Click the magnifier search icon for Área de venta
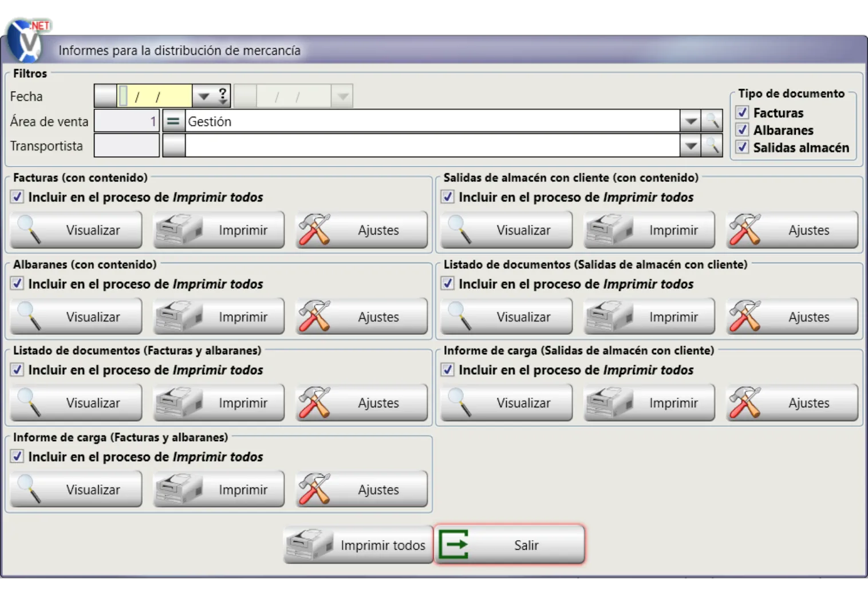 tap(712, 121)
